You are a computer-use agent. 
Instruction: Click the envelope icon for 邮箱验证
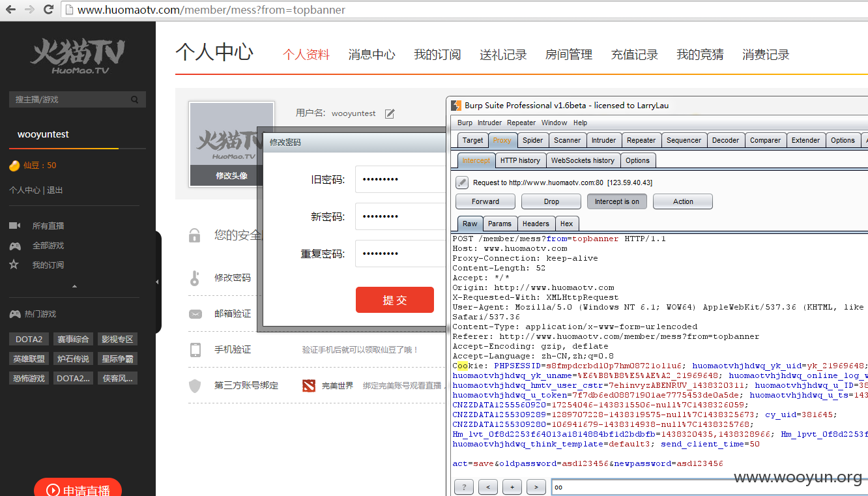(195, 314)
